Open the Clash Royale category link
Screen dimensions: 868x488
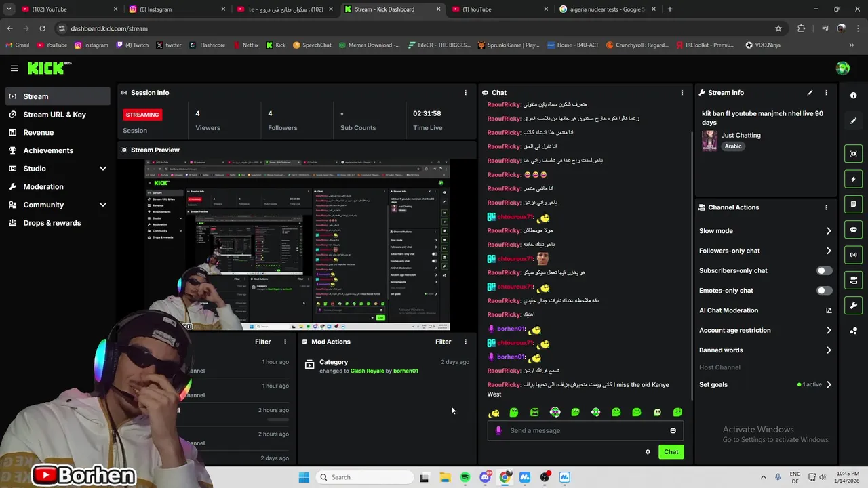(366, 371)
